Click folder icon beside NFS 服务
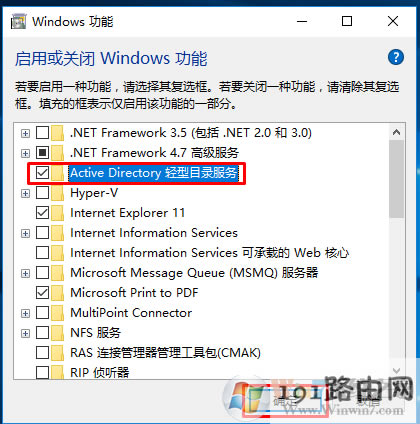This screenshot has height=424, width=420. click(58, 333)
